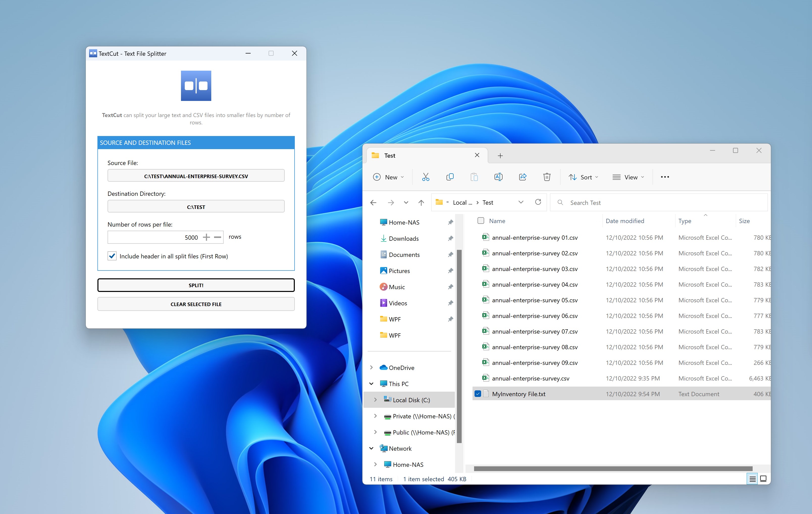
Task: Sort files by Date modified column
Action: tap(625, 221)
